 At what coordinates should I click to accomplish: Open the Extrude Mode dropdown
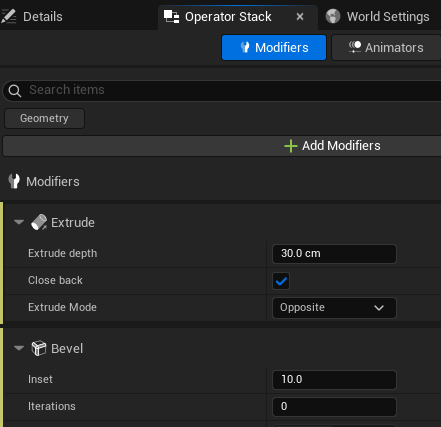click(334, 308)
